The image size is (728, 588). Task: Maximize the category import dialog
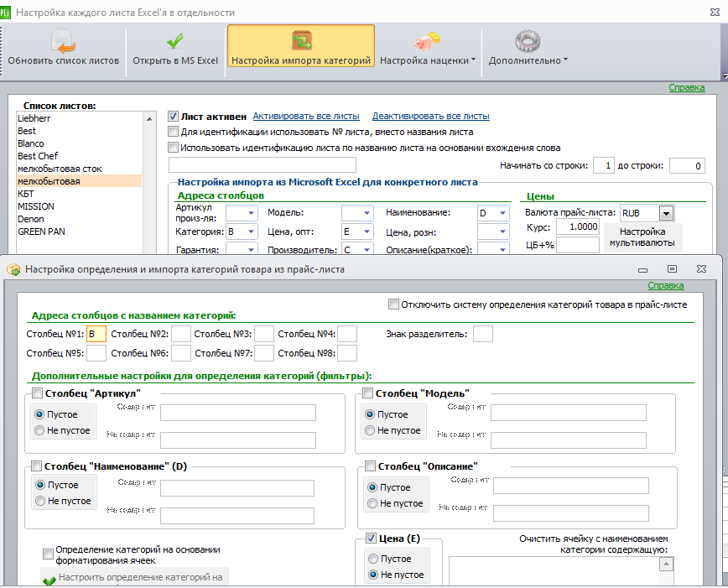[x=672, y=269]
